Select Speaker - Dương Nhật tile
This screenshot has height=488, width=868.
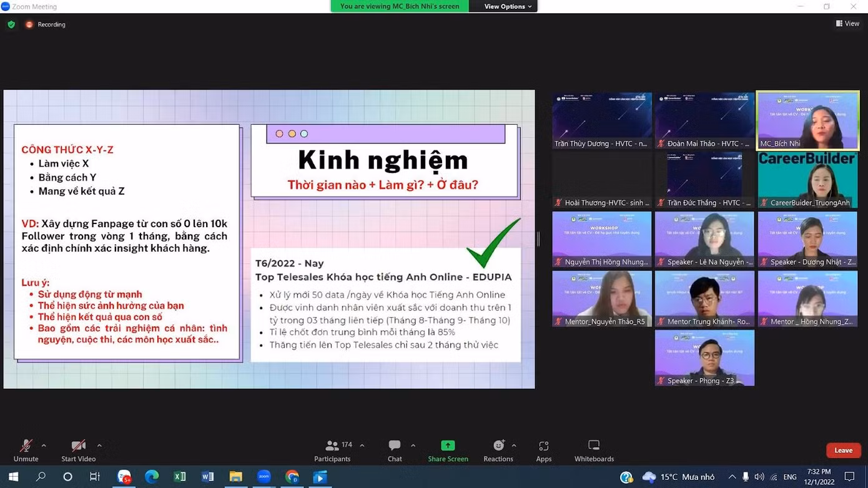click(807, 239)
